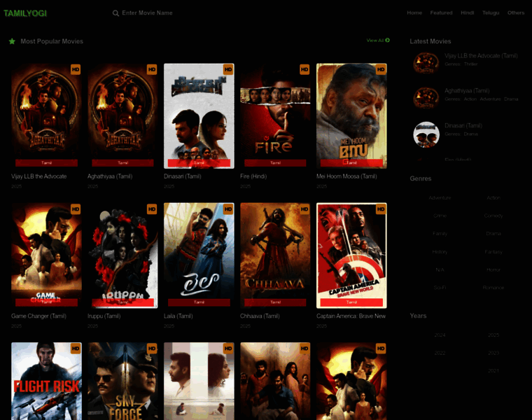This screenshot has height=420, width=532.
Task: Select Drama in the Genres list
Action: (493, 234)
